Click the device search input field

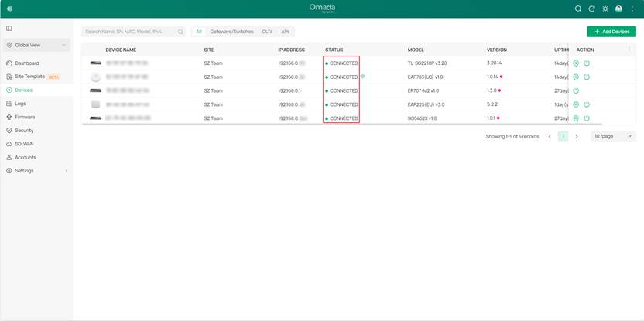[x=129, y=32]
